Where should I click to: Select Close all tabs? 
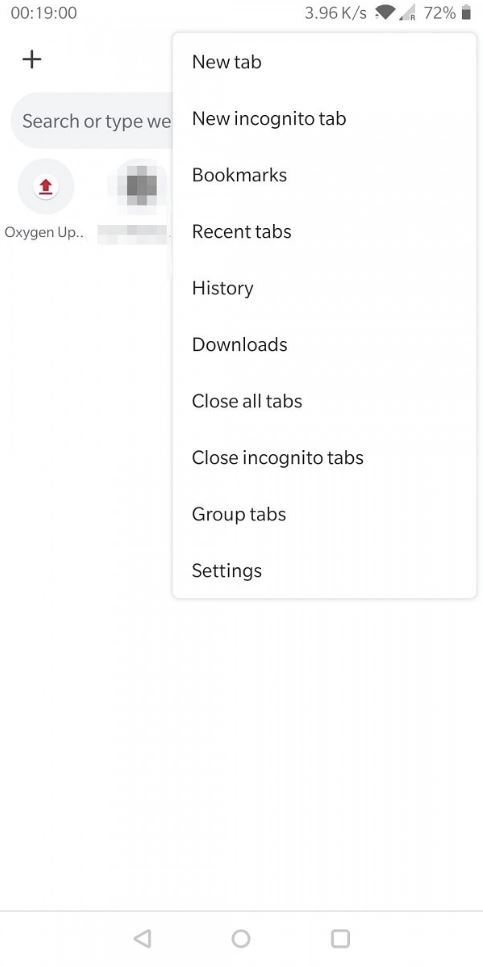[x=324, y=401]
